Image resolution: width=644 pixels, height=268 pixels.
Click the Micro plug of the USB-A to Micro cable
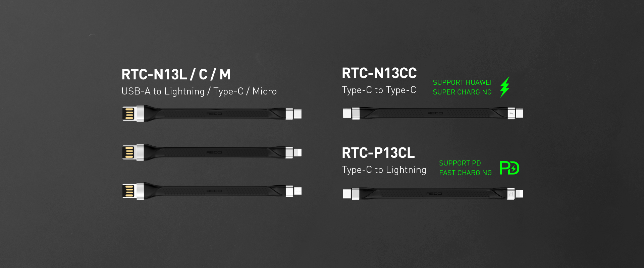click(298, 191)
